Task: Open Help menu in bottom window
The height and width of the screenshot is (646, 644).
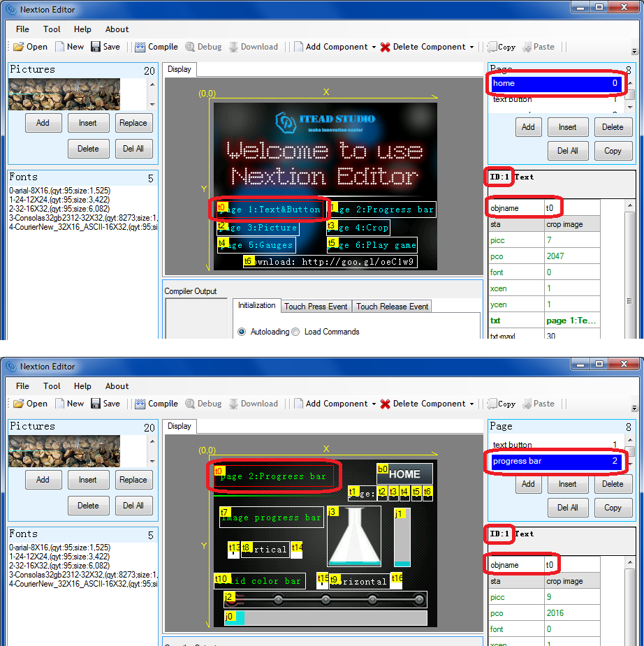Action: coord(82,386)
